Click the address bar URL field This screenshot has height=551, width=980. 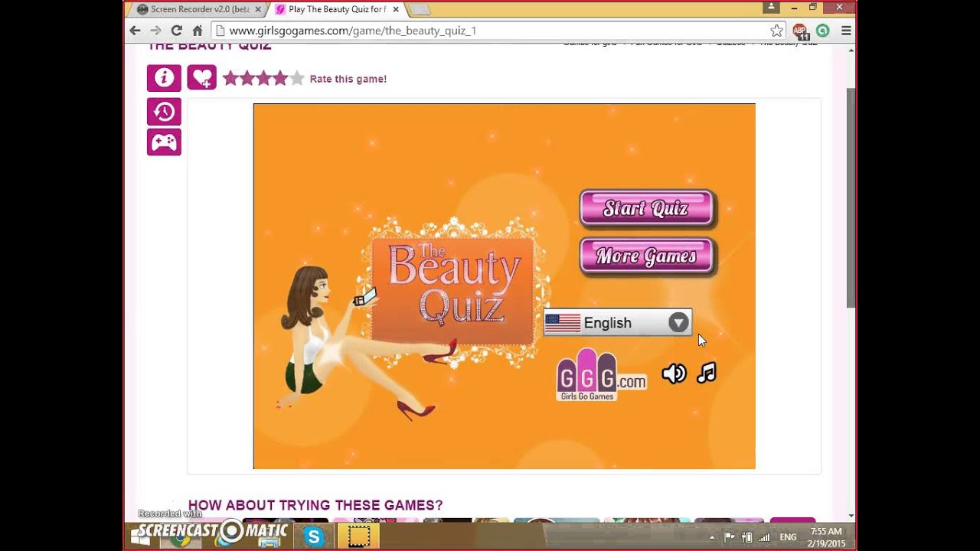[x=498, y=31]
